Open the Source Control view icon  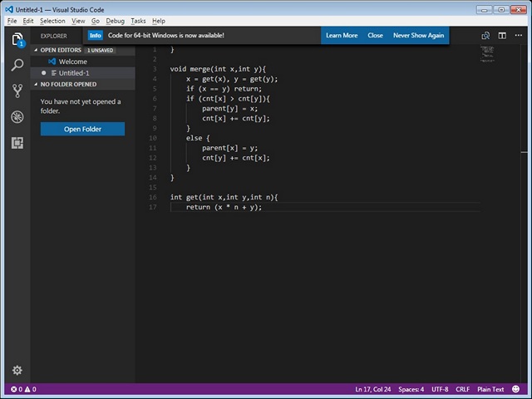17,91
